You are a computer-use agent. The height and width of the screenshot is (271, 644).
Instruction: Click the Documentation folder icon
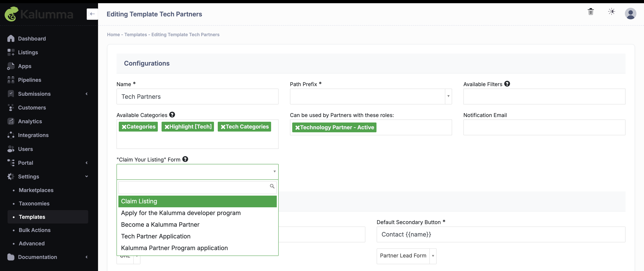11,257
